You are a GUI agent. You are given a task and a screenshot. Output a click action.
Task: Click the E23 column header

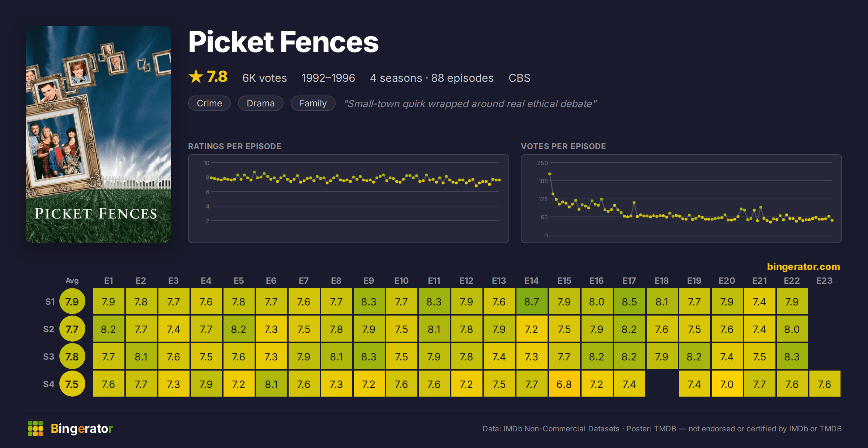point(825,280)
